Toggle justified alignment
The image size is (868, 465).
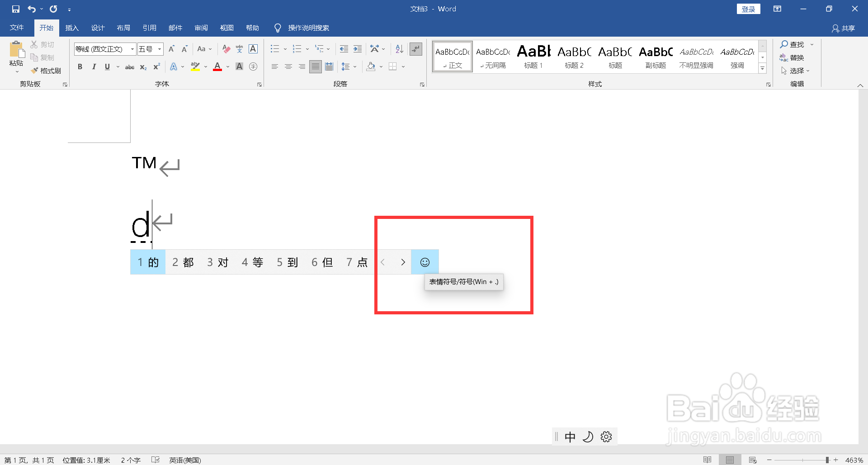click(316, 67)
